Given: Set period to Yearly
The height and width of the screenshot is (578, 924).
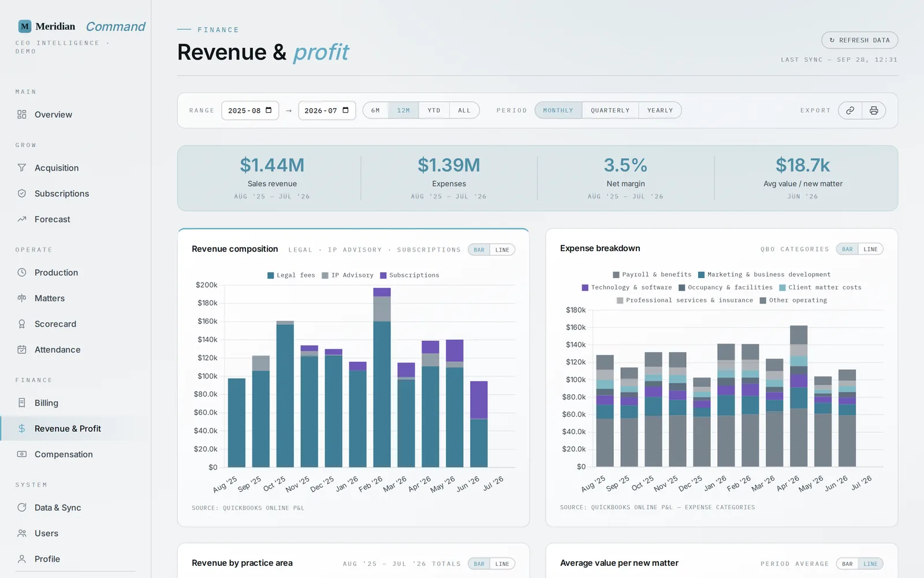Looking at the screenshot, I should tap(660, 110).
